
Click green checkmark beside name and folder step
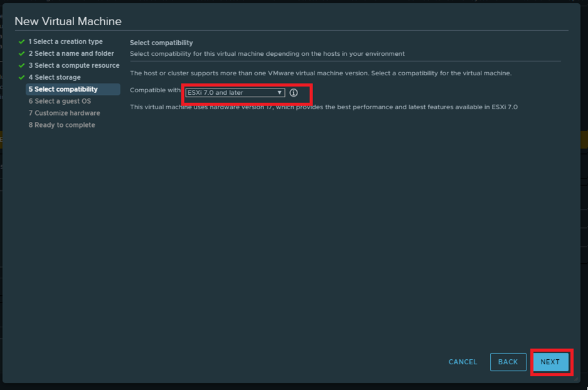tap(22, 53)
